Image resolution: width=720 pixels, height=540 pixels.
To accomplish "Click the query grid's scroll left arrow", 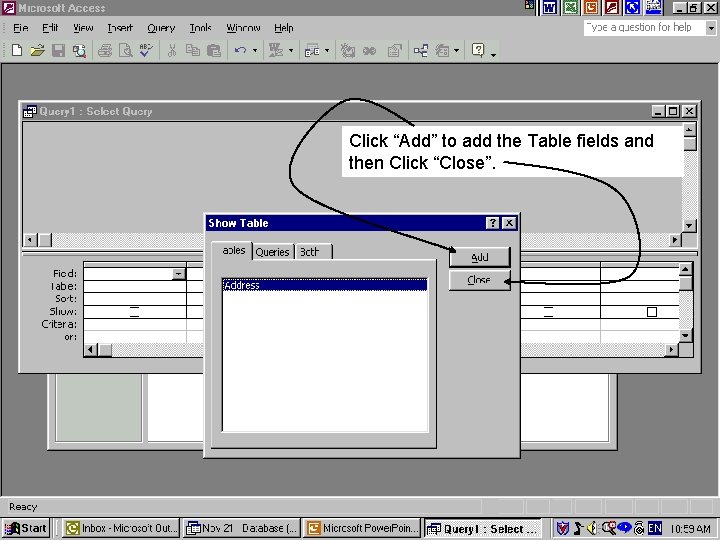I will 90,350.
